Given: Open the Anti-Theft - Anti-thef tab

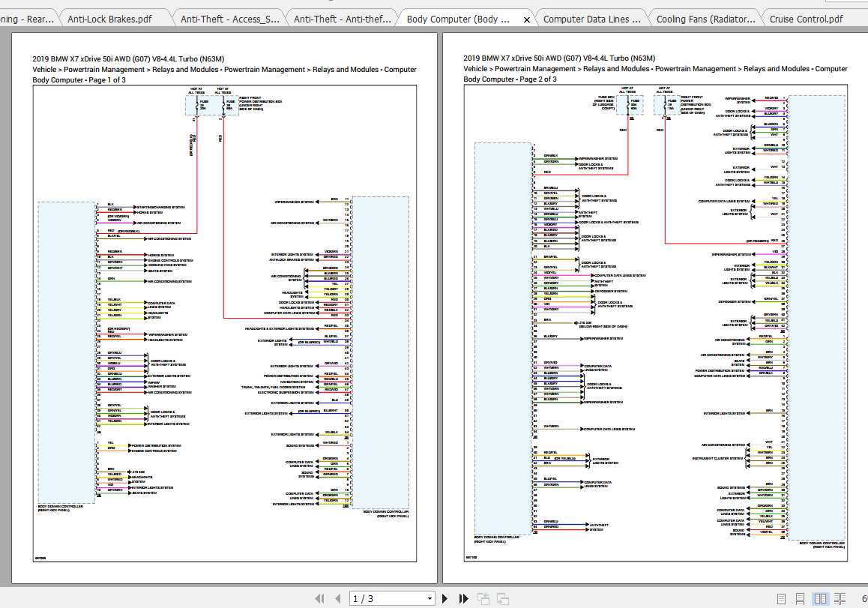Looking at the screenshot, I should (x=342, y=19).
